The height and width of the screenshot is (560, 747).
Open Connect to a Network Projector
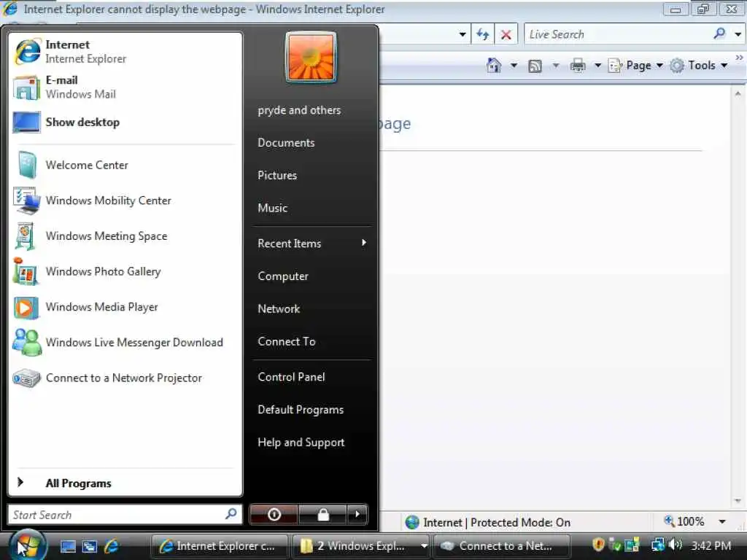click(x=125, y=378)
